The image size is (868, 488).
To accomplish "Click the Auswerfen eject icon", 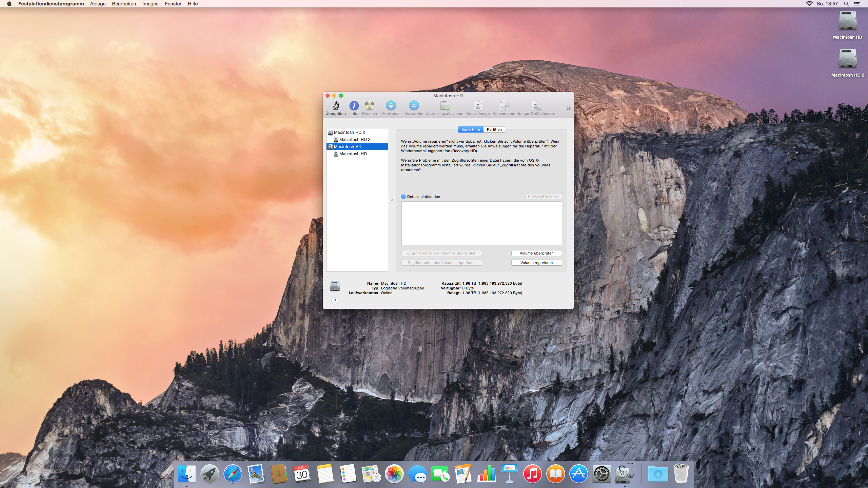I will pyautogui.click(x=414, y=106).
